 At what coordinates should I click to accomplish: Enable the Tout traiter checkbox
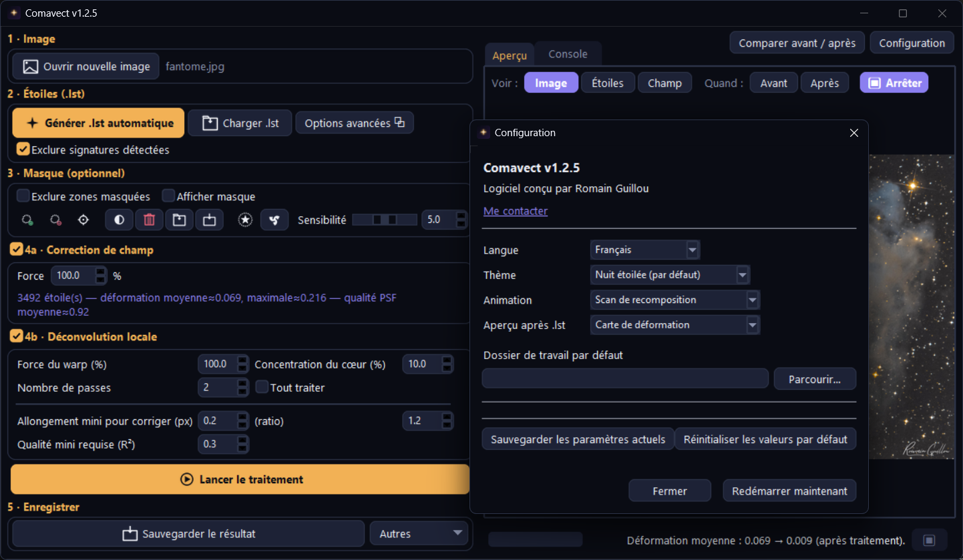(x=262, y=387)
